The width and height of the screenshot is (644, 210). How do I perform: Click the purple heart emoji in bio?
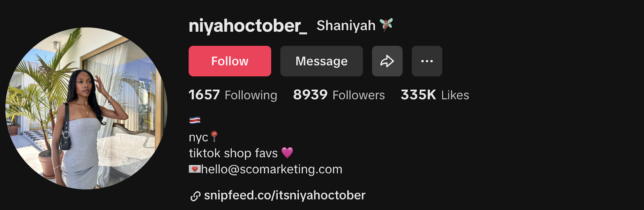click(287, 153)
